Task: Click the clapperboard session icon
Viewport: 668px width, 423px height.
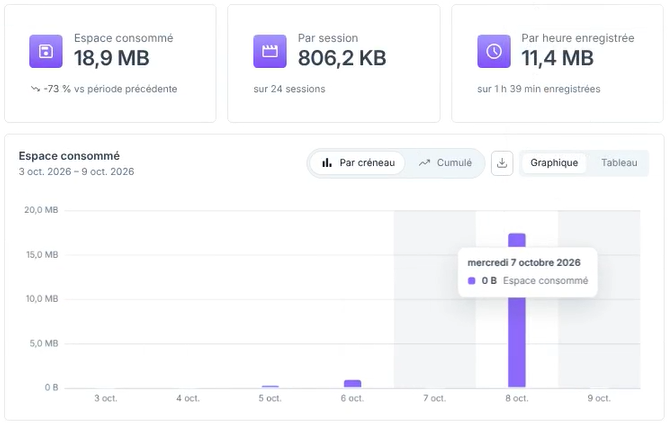Action: (x=270, y=52)
